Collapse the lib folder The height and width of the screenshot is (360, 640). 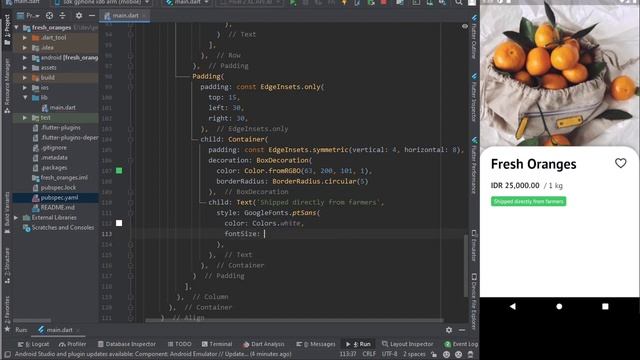point(25,98)
